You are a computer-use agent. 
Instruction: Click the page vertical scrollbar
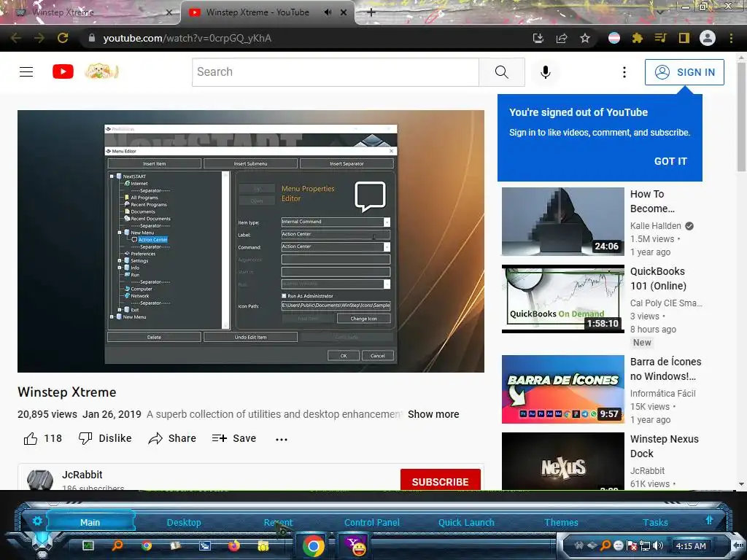(x=741, y=117)
